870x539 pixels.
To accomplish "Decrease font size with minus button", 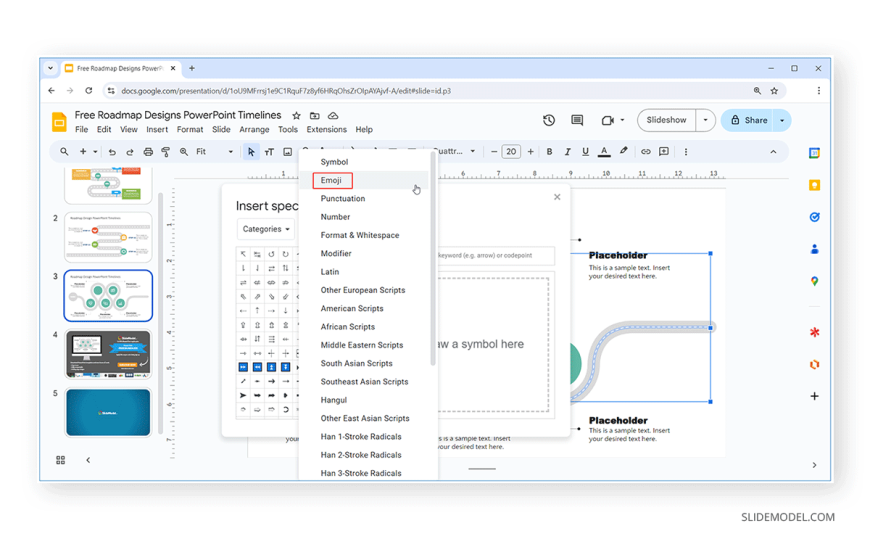I will point(494,152).
